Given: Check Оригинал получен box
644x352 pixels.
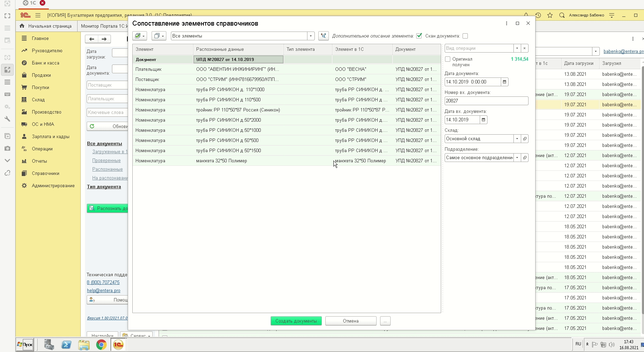Looking at the screenshot, I should click(447, 59).
